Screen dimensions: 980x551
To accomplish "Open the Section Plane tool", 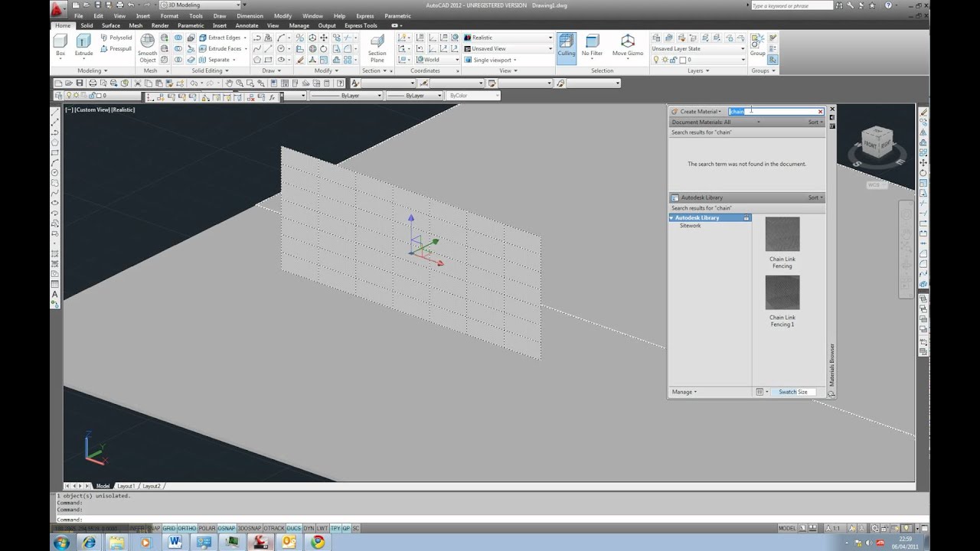I will pos(377,48).
